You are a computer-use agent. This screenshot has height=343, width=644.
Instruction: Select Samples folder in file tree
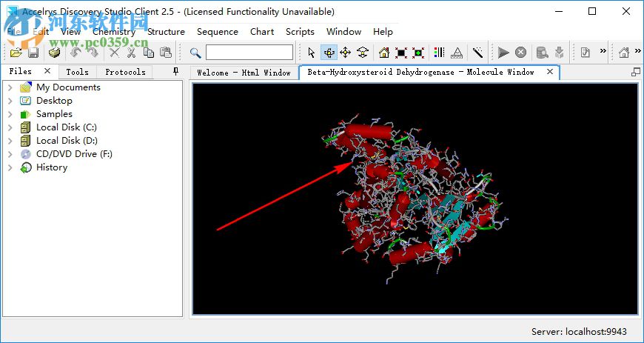tap(54, 114)
